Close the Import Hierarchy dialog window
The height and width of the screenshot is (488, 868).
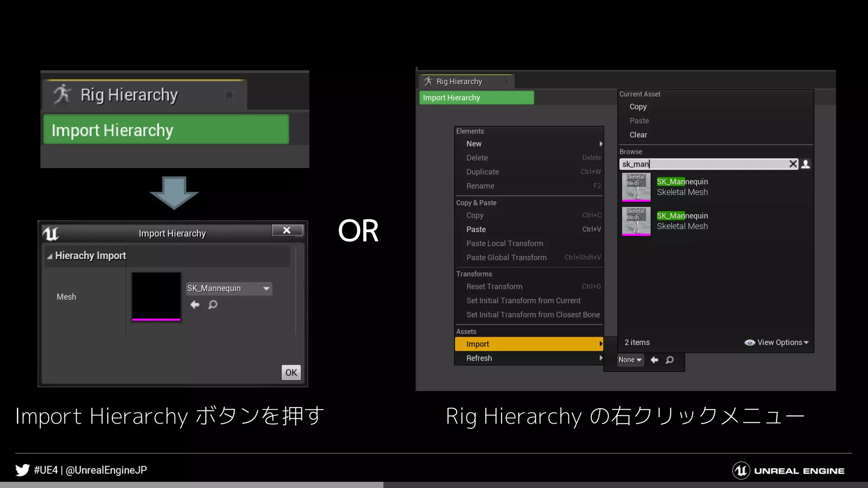[x=287, y=230]
